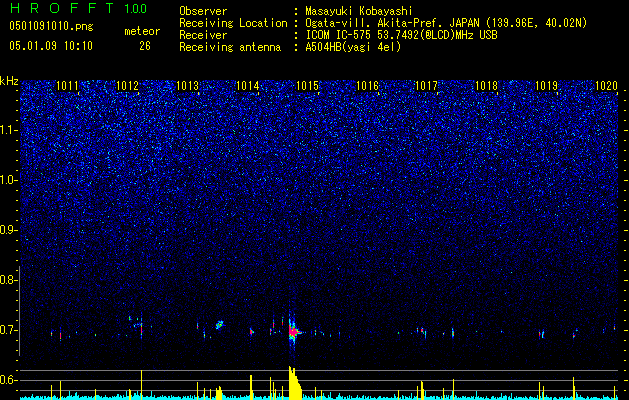Image resolution: width=629 pixels, height=400 pixels.
Task: Click the yellow amplitude spike at 1012
Action: pos(141,384)
